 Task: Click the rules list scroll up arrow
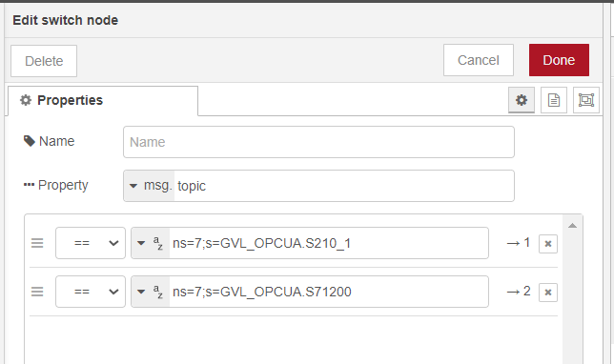572,226
